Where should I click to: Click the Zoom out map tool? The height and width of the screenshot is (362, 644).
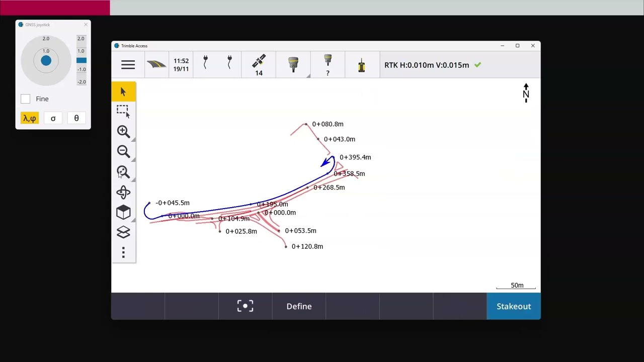(123, 151)
